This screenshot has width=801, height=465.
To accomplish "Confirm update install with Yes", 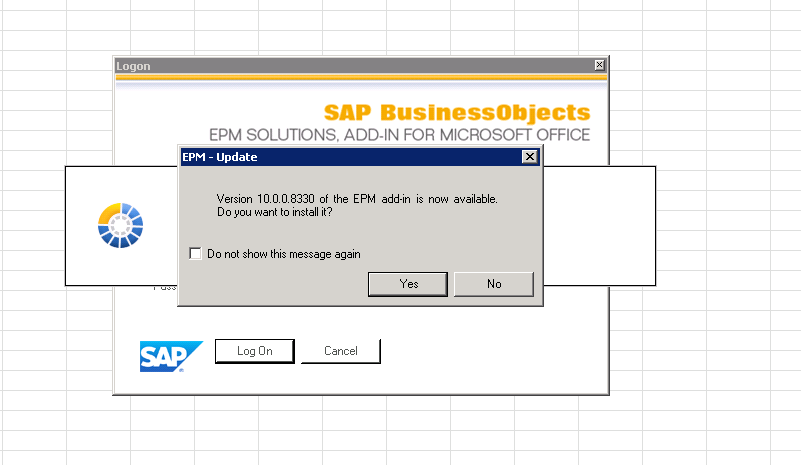I will point(408,284).
